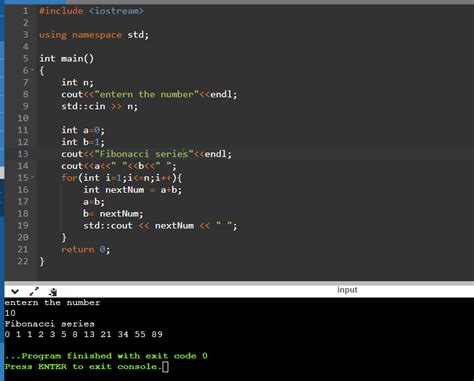Click the final closing brace on line 22
The width and height of the screenshot is (474, 381).
pyautogui.click(x=42, y=261)
